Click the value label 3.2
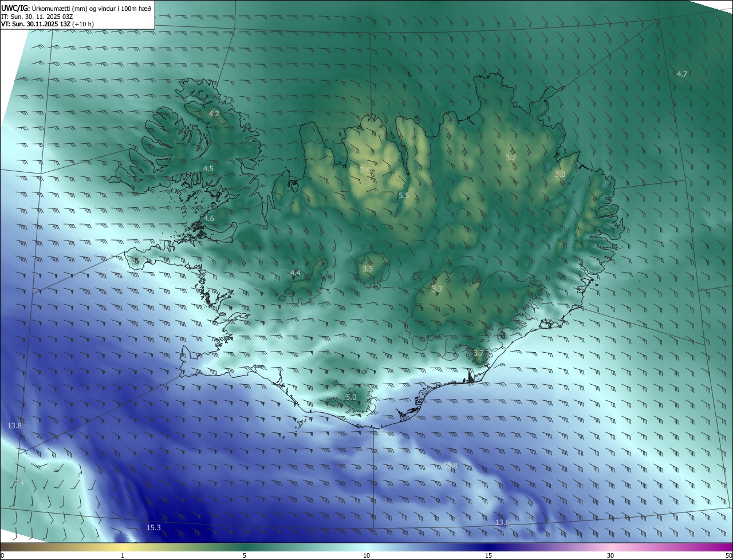The width and height of the screenshot is (733, 560). (x=511, y=157)
